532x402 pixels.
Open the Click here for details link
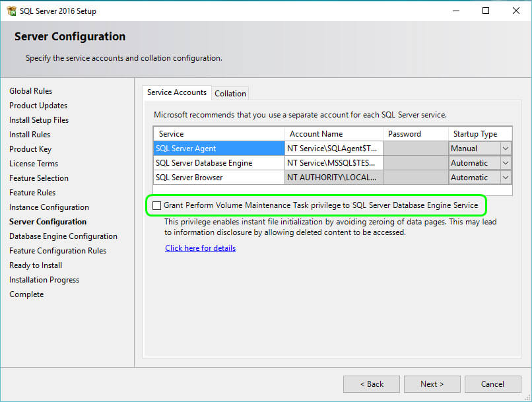coord(200,248)
